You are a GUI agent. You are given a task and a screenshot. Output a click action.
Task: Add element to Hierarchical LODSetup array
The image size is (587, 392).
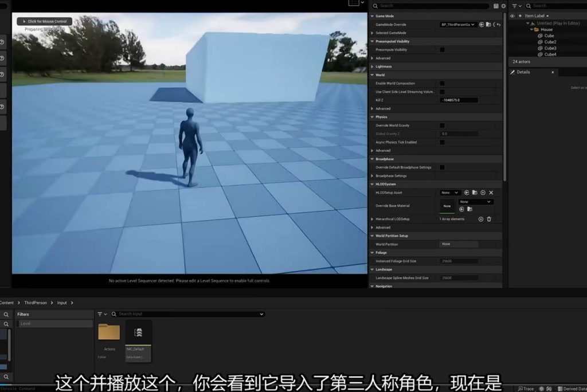click(x=480, y=219)
